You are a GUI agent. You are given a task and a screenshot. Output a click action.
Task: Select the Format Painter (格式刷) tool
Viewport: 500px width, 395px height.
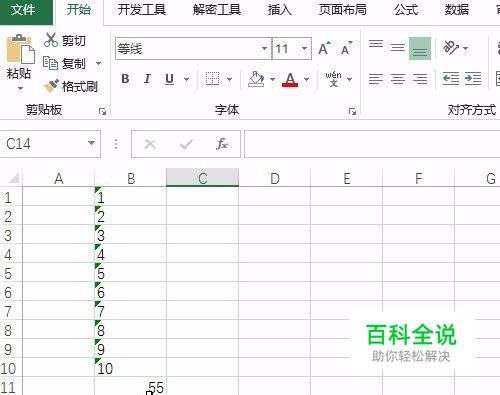click(71, 86)
